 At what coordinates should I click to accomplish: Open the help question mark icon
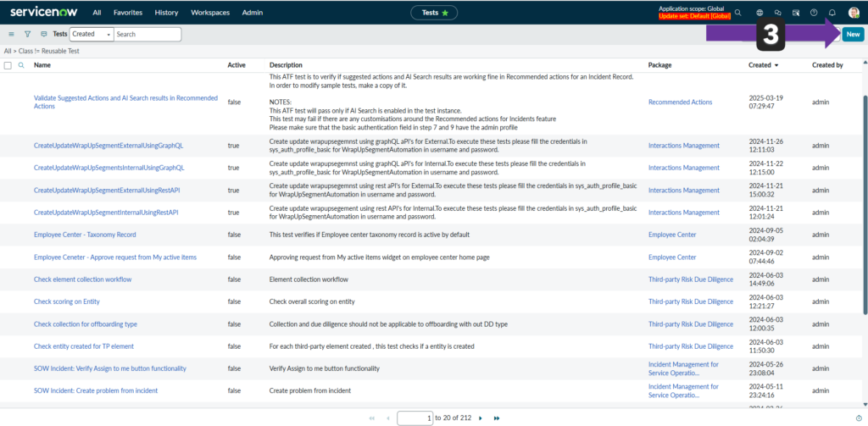[x=814, y=13]
